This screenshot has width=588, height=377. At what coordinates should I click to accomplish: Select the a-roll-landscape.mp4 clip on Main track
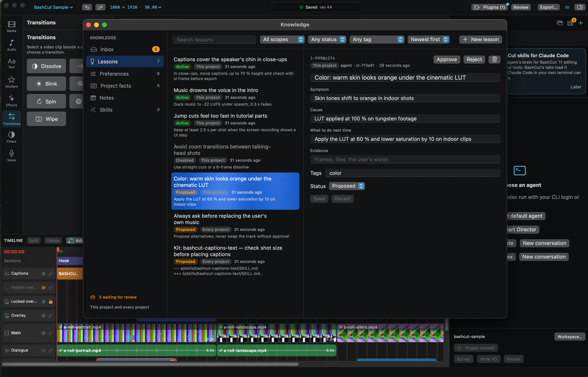276,333
